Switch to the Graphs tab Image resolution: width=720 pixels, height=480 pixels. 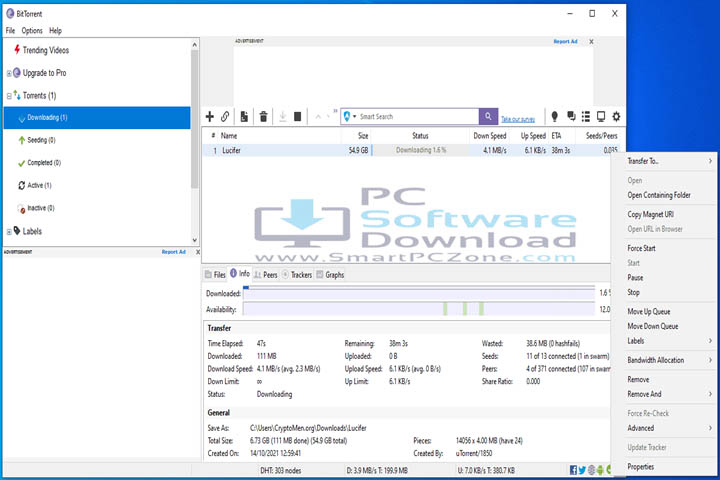[330, 275]
